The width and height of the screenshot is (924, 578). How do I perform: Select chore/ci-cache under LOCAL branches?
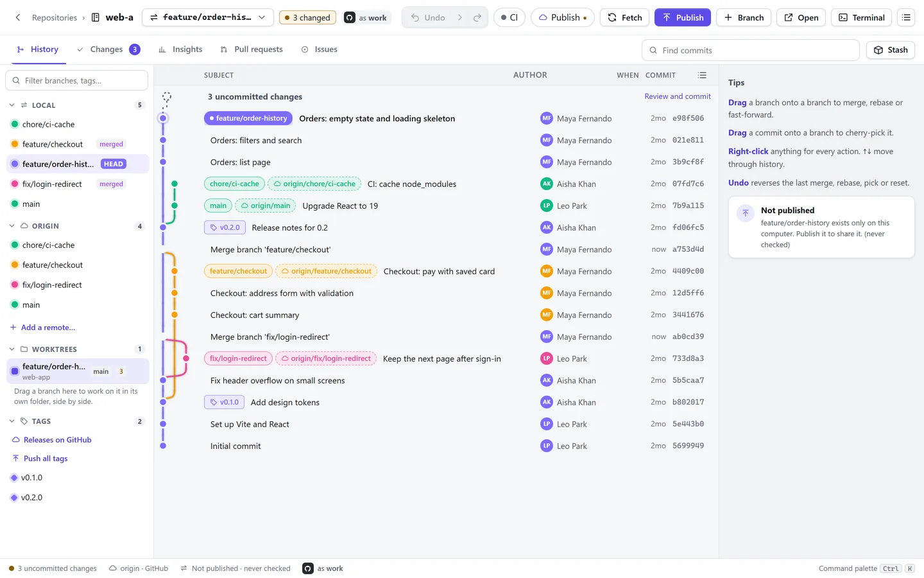coord(78,125)
